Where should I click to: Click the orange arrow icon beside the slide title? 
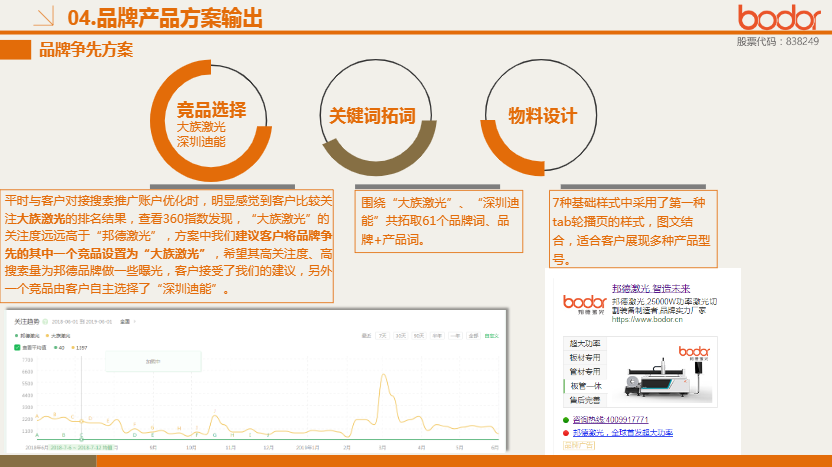coord(44,16)
